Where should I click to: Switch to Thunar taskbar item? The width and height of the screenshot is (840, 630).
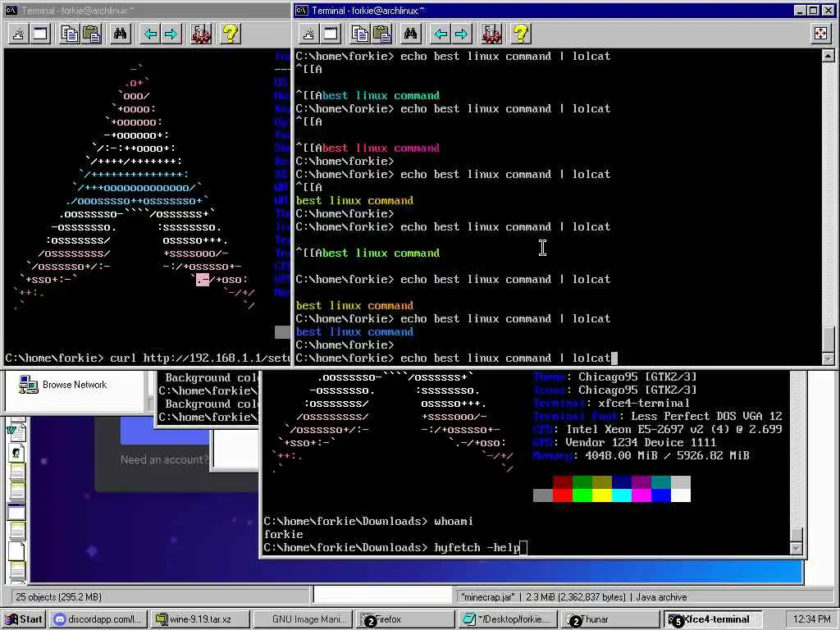pos(609,619)
